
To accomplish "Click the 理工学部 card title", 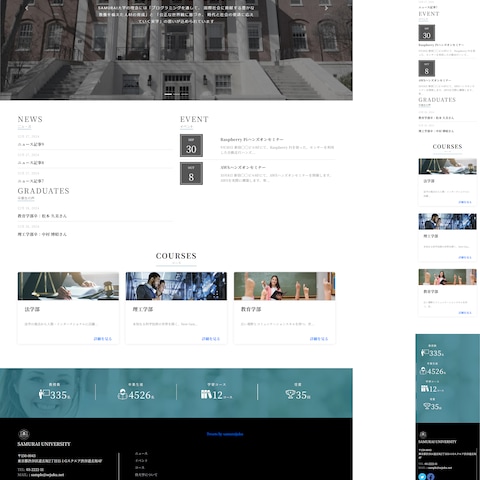I will tap(143, 309).
